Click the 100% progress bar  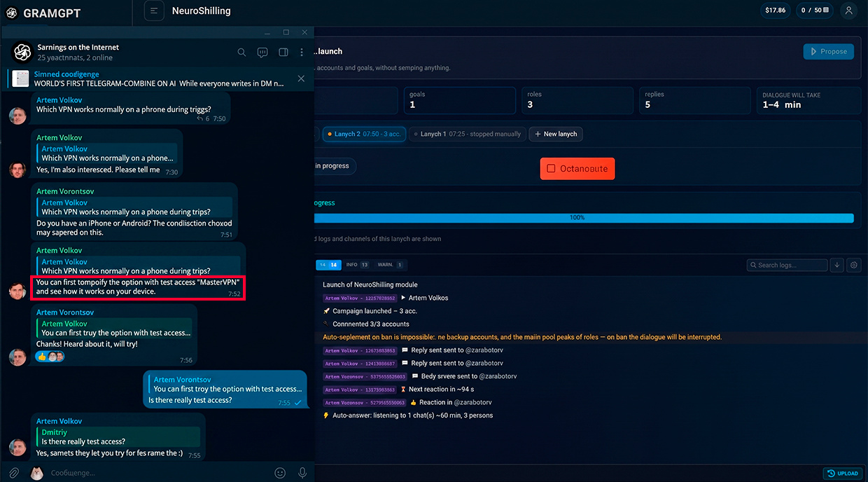[x=583, y=218]
